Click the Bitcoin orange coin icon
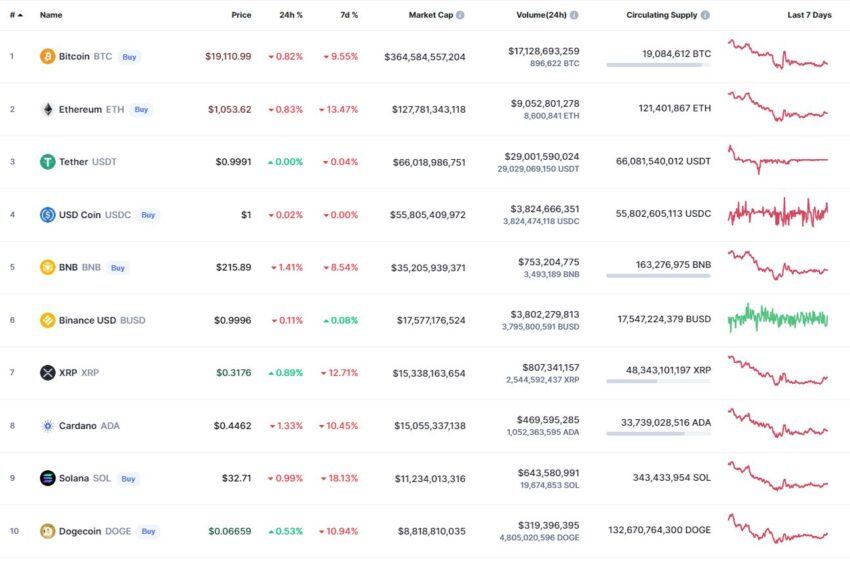Viewport: 850px width, 562px height. [48, 56]
